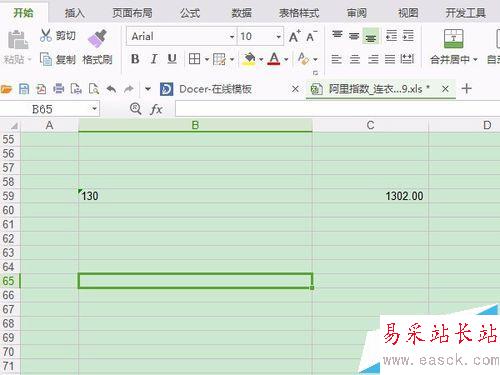Open the 数据 ribbon tab
This screenshot has width=500, height=375.
(x=242, y=13)
